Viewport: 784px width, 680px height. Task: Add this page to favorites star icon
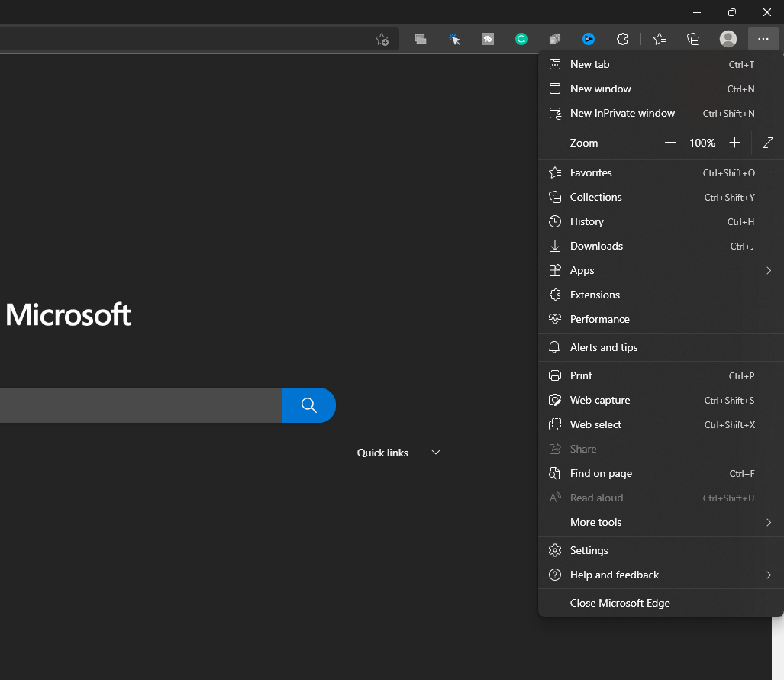382,39
